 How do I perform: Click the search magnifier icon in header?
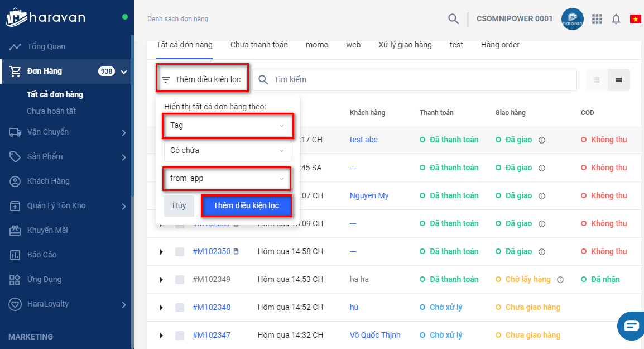point(453,19)
